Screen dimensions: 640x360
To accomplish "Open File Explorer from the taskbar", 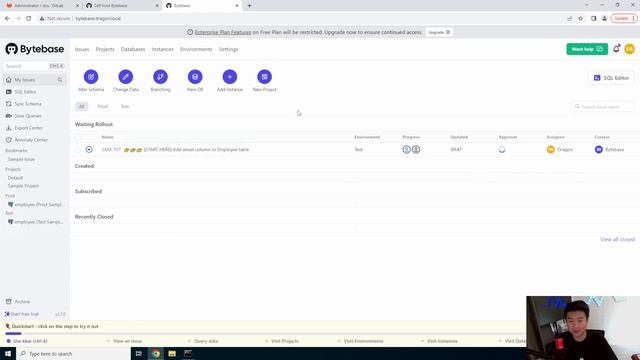I will pyautogui.click(x=172, y=353).
